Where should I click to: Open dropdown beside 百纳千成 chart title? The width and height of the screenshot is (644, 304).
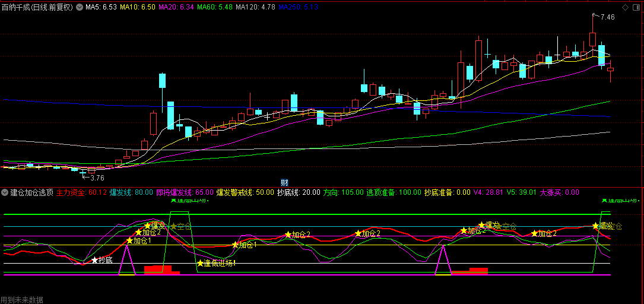[80, 8]
